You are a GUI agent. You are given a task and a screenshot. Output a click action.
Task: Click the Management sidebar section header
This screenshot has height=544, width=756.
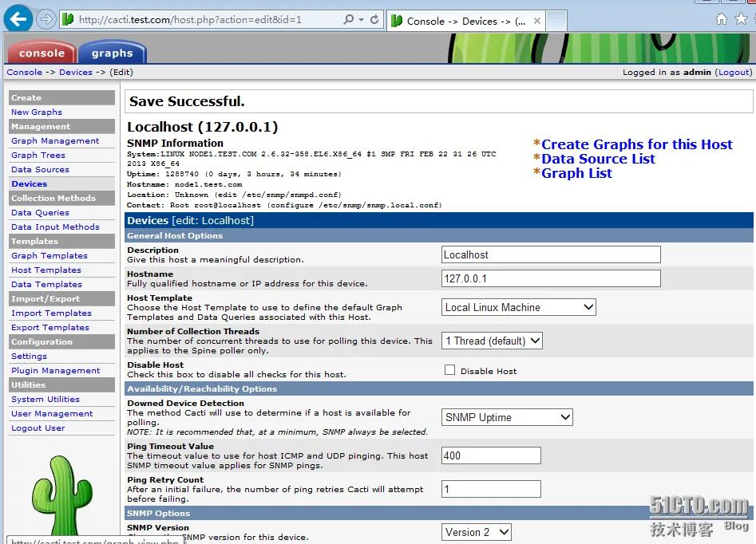point(61,126)
